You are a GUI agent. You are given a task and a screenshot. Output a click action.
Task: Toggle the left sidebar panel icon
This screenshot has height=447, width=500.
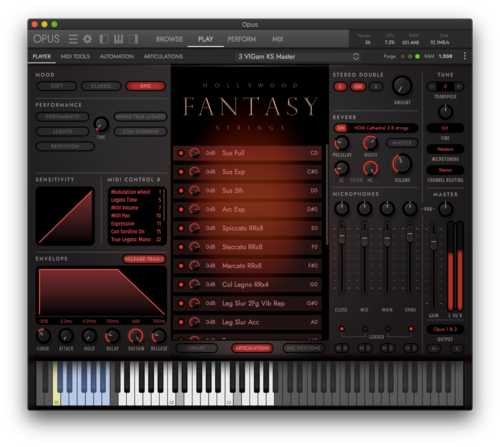[104, 39]
